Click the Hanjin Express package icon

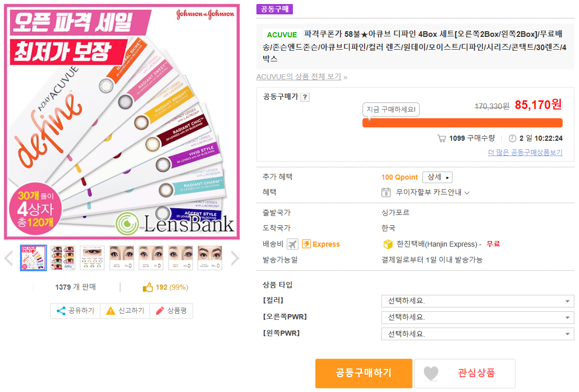[388, 244]
